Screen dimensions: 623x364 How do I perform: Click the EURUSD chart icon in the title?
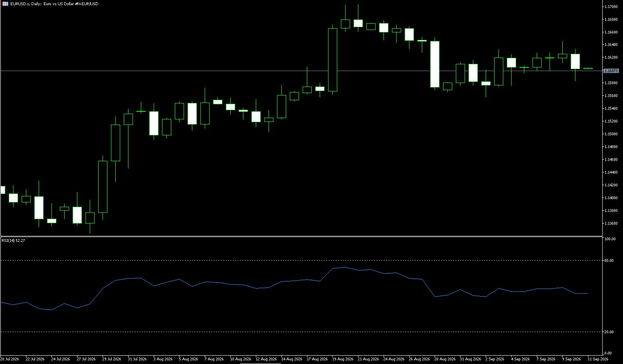pos(5,4)
